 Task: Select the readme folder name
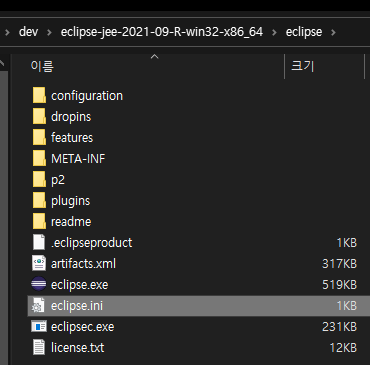(71, 222)
